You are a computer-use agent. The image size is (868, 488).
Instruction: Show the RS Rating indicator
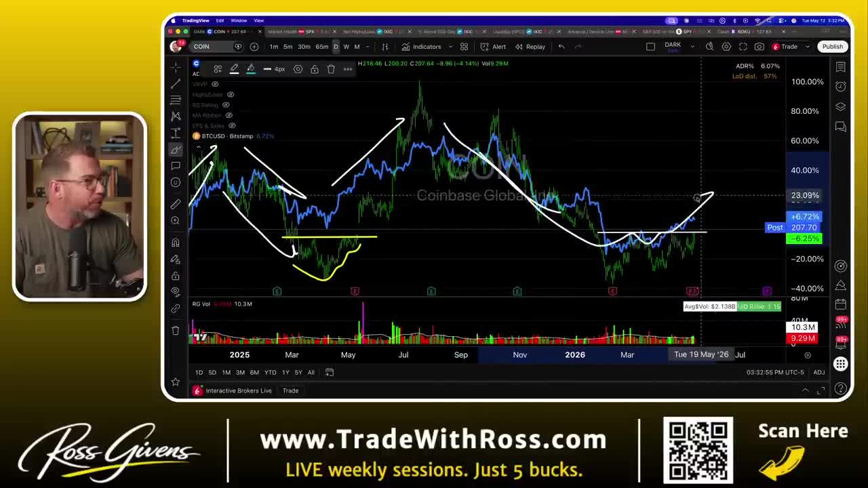(226, 105)
